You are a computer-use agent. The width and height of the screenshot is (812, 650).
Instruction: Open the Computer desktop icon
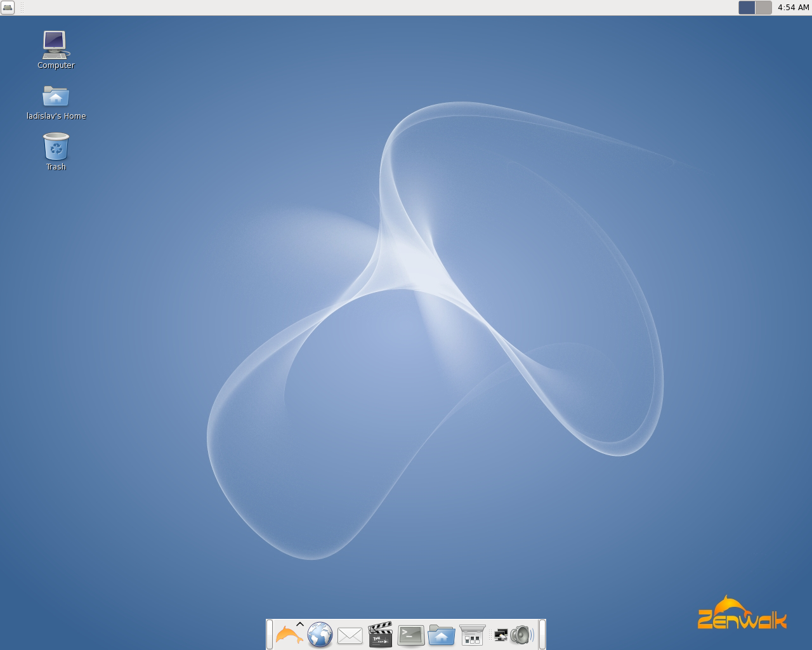[x=56, y=44]
